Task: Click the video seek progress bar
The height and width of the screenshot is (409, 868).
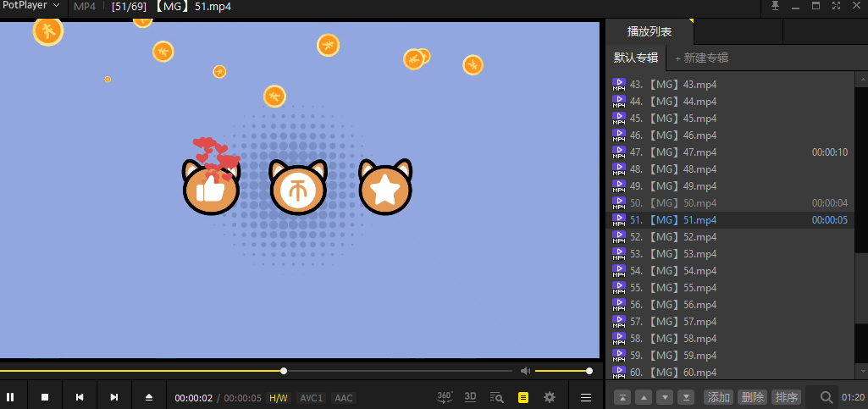Action: [254, 371]
